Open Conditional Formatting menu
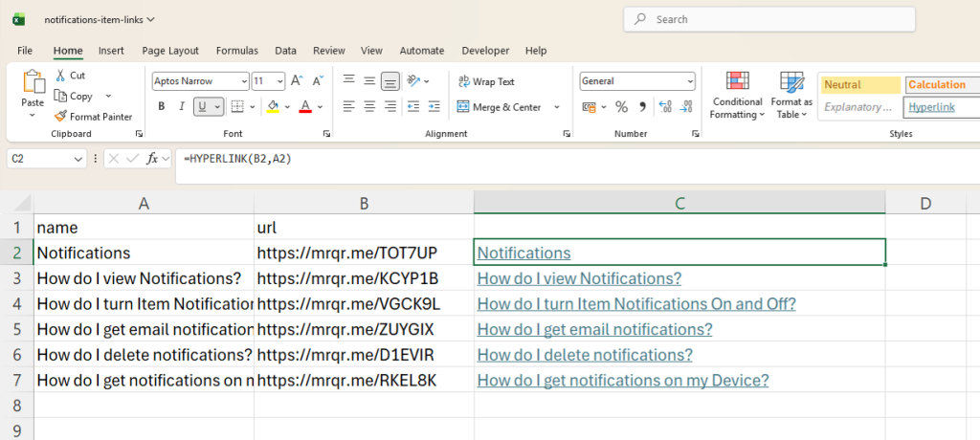 point(738,95)
